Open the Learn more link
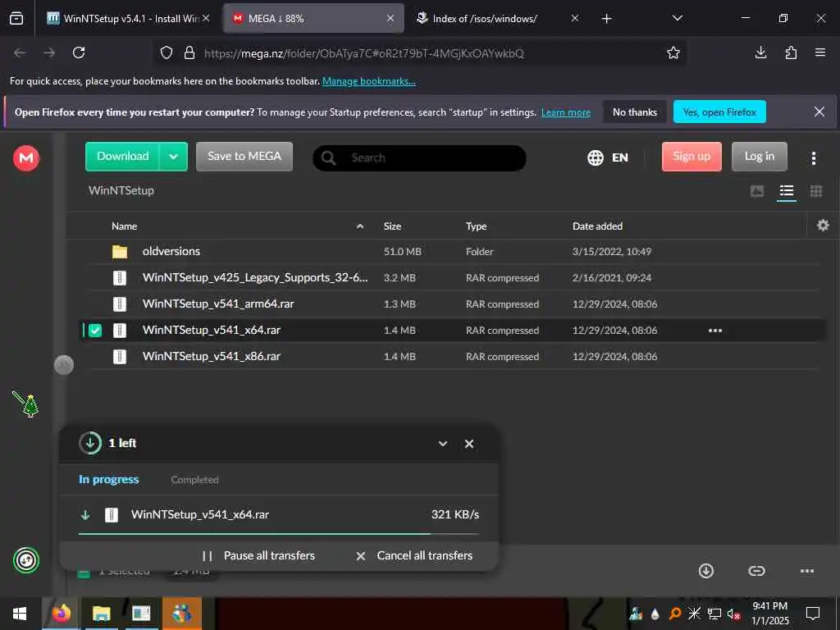Viewport: 840px width, 630px height. coord(566,112)
